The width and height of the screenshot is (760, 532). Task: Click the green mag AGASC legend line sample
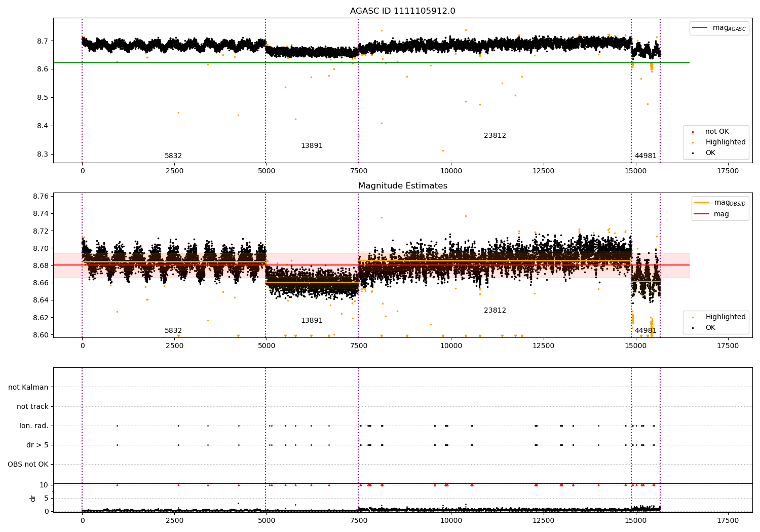pyautogui.click(x=700, y=28)
